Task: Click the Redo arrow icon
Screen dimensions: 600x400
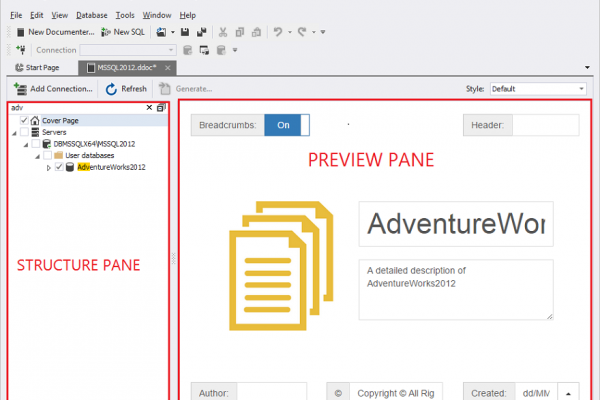Action: click(x=302, y=32)
